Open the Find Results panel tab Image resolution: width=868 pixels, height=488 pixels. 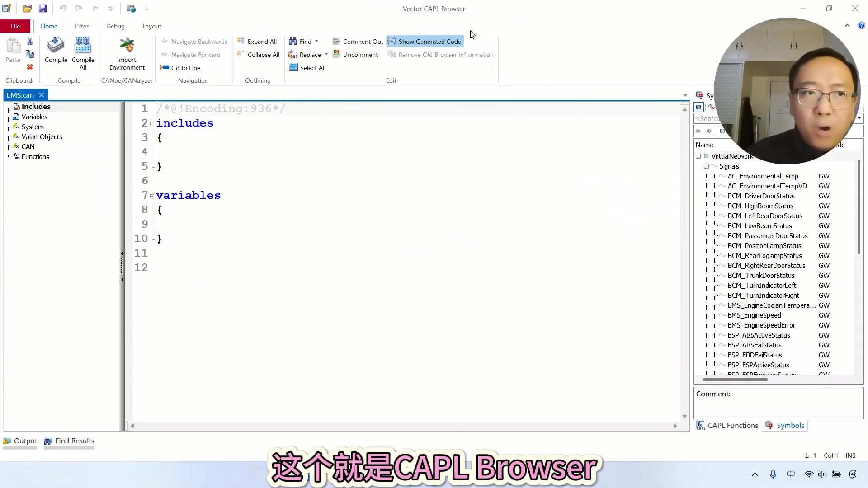pos(69,441)
